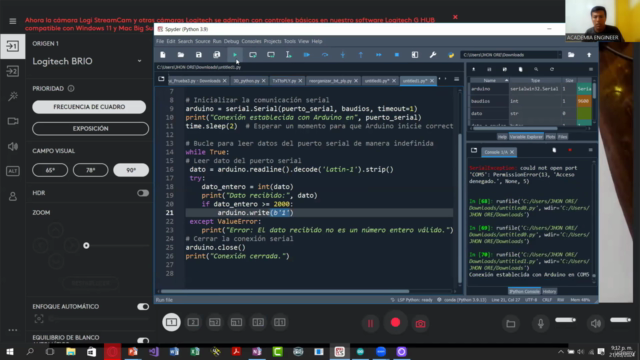640x360 pixels.
Task: Click the Zoom slider handle
Action: point(86,246)
